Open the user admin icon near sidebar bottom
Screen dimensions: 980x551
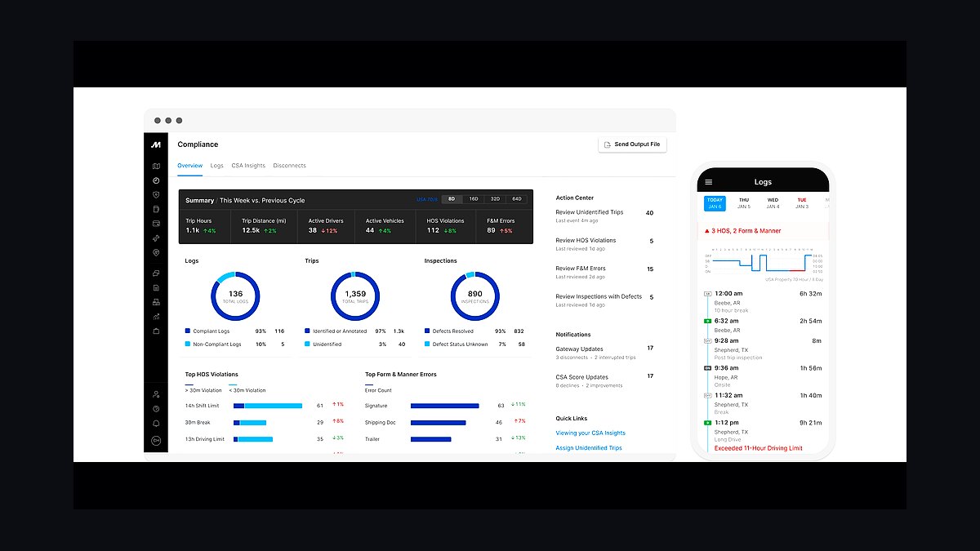(155, 393)
